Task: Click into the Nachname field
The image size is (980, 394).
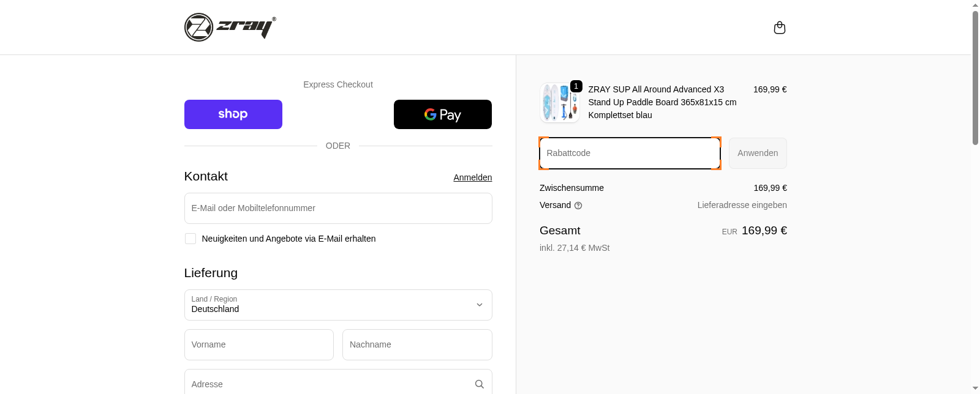Action: (417, 344)
